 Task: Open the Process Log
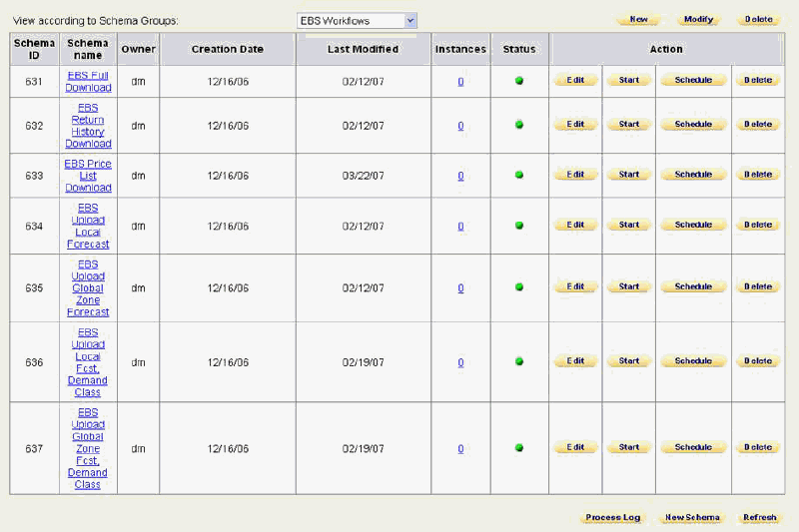pyautogui.click(x=613, y=518)
